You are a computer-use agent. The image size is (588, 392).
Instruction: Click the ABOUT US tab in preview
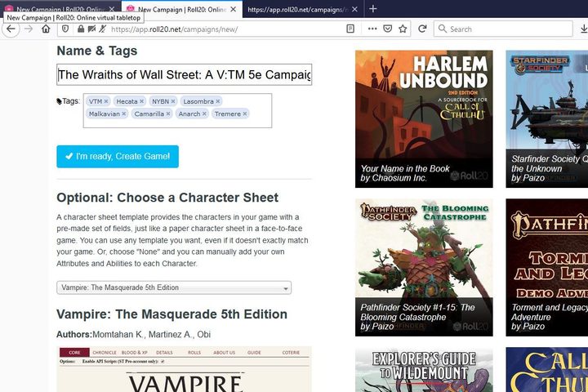pos(225,353)
